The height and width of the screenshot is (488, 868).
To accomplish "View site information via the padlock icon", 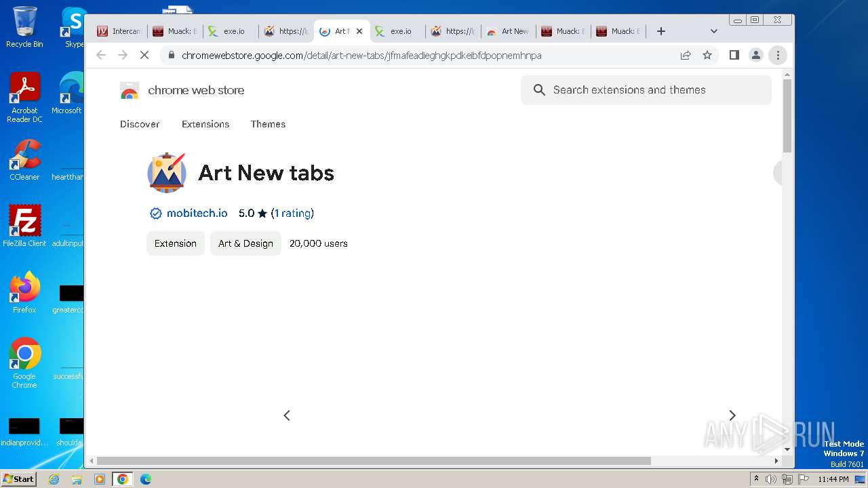I will [x=172, y=55].
